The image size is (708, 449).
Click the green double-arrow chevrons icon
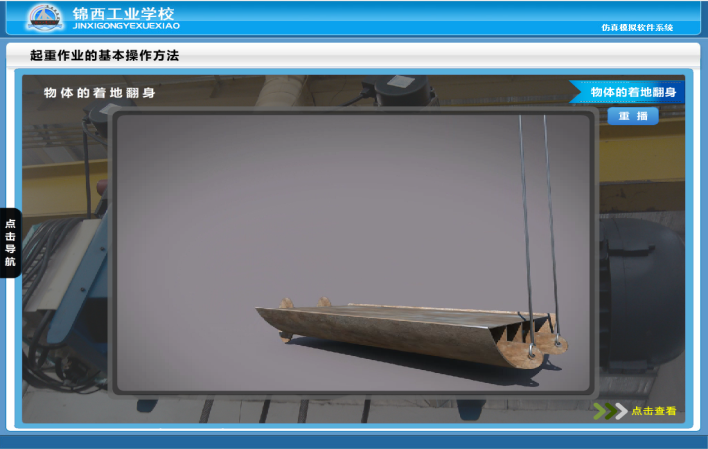[610, 411]
